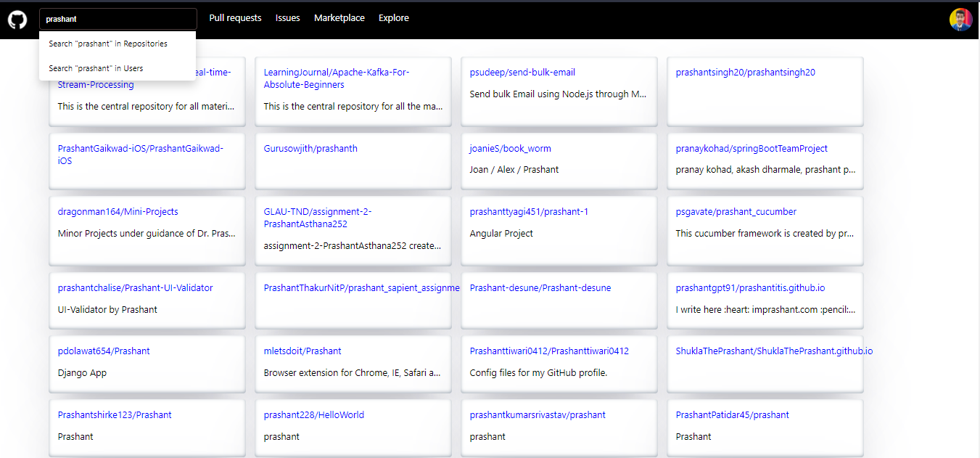This screenshot has height=458, width=980.
Task: Open the Issues page
Action: (287, 17)
